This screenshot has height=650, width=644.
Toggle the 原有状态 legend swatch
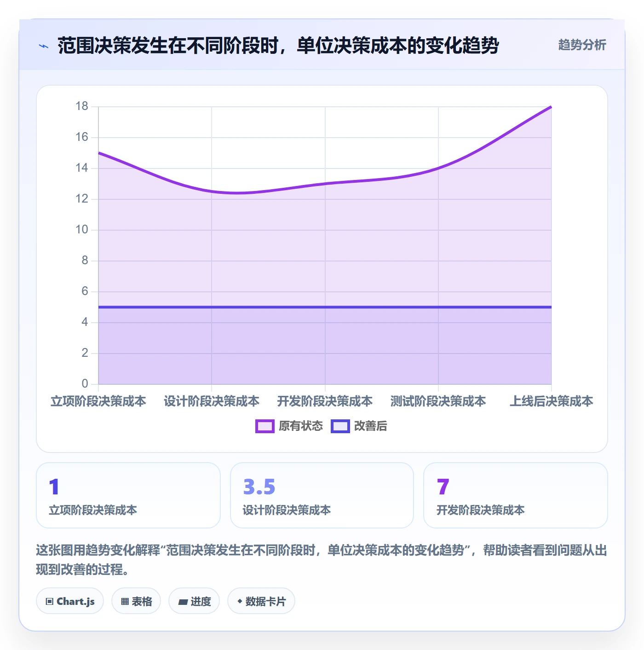(x=264, y=426)
